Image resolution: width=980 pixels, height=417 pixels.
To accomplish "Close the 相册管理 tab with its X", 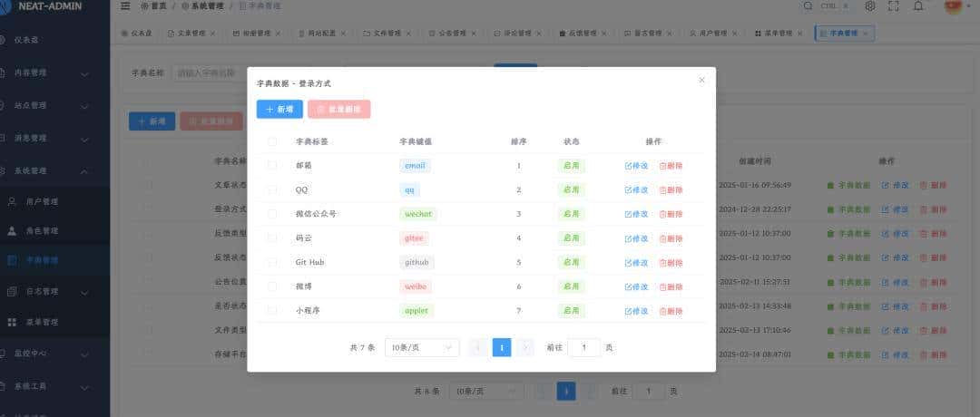I will (x=279, y=33).
